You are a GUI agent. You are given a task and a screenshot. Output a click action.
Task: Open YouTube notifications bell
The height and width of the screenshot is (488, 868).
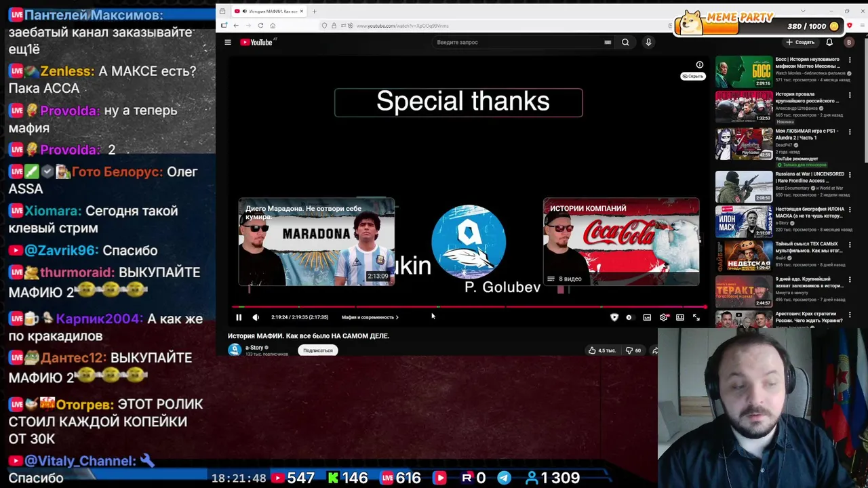pos(829,42)
